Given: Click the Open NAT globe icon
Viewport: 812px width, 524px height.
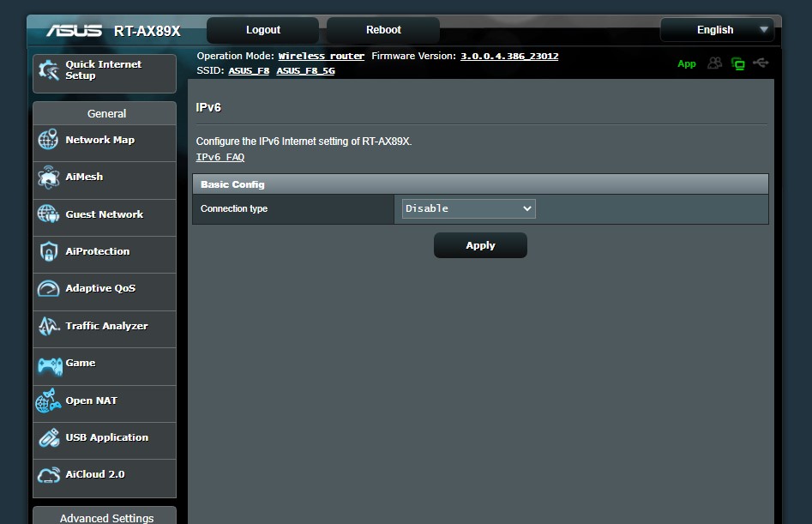Looking at the screenshot, I should (x=48, y=401).
